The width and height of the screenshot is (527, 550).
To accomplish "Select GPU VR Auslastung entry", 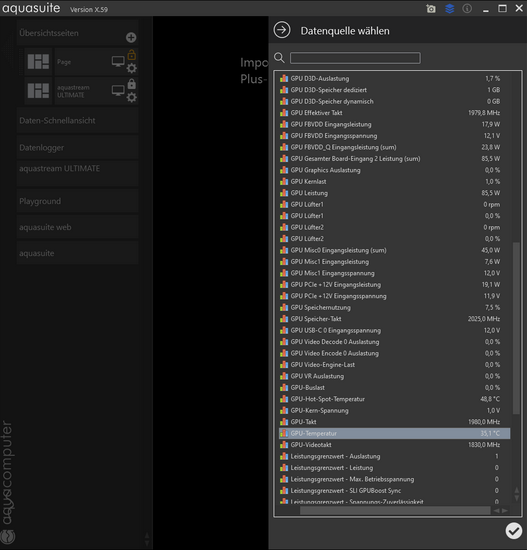I will [x=394, y=376].
